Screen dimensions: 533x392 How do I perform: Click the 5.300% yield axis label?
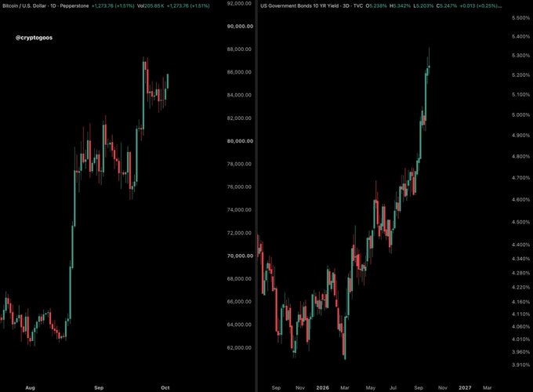(x=520, y=55)
